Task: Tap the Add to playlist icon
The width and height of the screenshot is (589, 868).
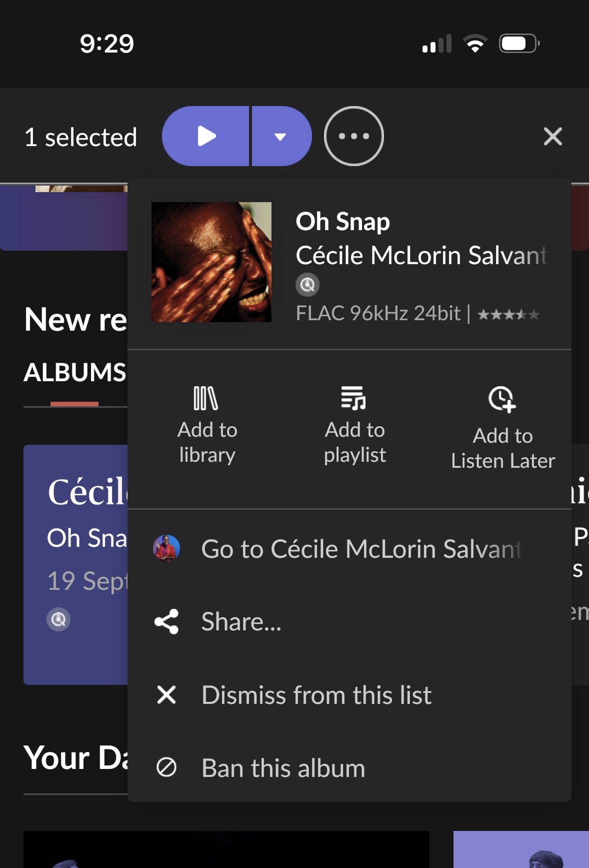Action: coord(354,399)
